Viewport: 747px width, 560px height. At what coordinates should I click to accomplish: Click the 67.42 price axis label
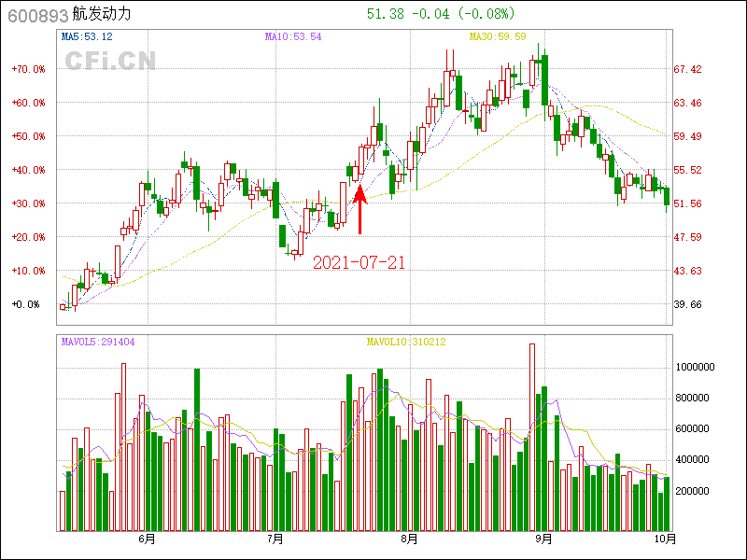[x=688, y=69]
